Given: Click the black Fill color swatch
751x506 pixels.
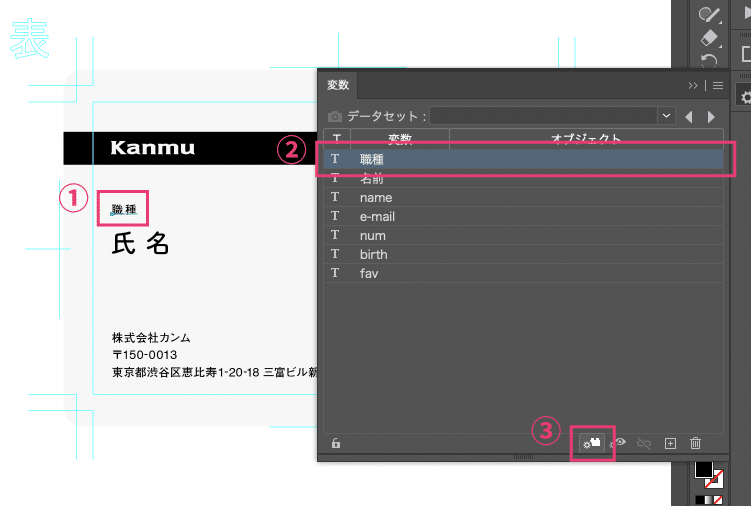Looking at the screenshot, I should pos(703,469).
